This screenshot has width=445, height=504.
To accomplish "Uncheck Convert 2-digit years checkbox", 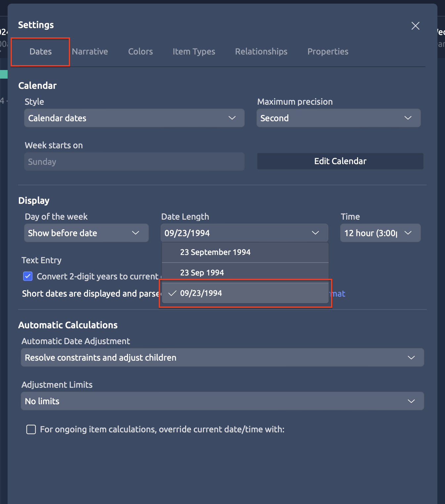I will (28, 276).
